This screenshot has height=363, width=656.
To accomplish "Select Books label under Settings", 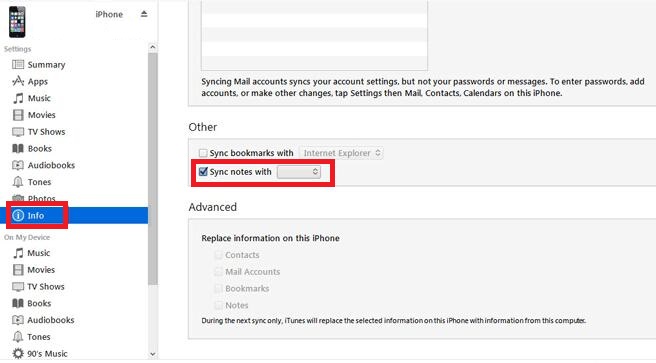I will (x=40, y=148).
